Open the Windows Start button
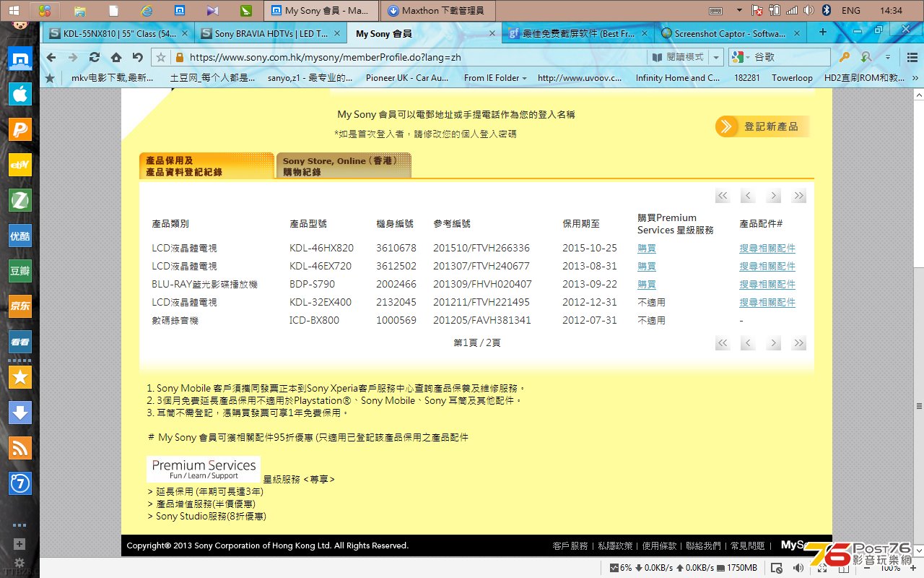This screenshot has height=578, width=924. tap(14, 11)
